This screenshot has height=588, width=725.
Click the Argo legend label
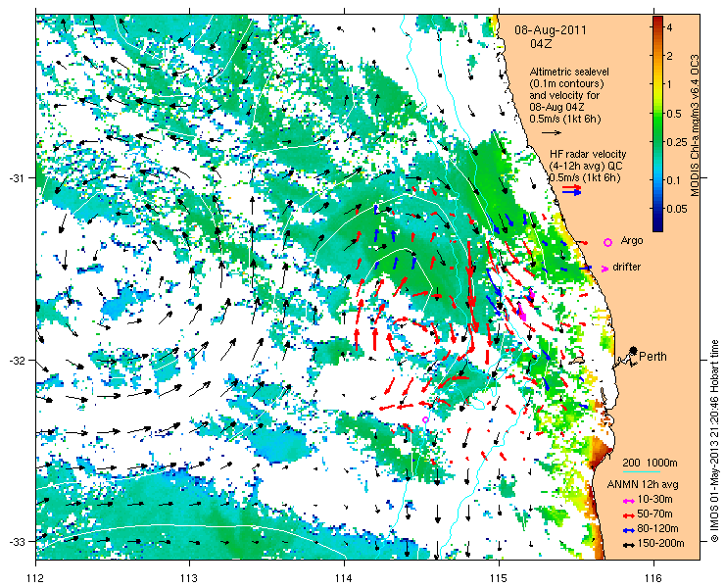click(x=632, y=241)
